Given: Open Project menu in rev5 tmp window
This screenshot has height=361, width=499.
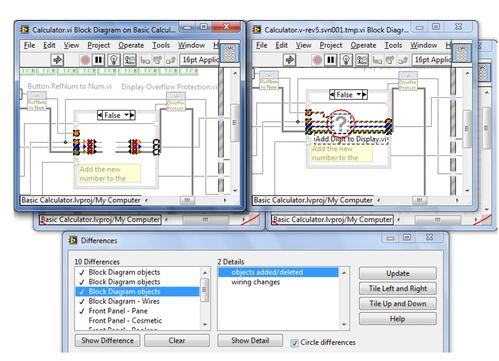Looking at the screenshot, I should point(331,45).
